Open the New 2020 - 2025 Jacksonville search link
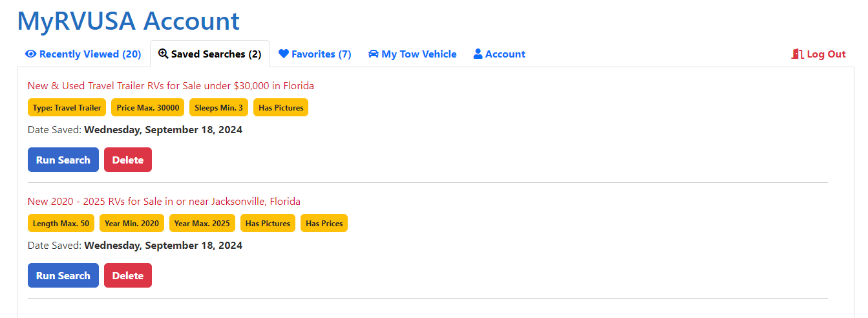The width and height of the screenshot is (868, 318). click(164, 201)
